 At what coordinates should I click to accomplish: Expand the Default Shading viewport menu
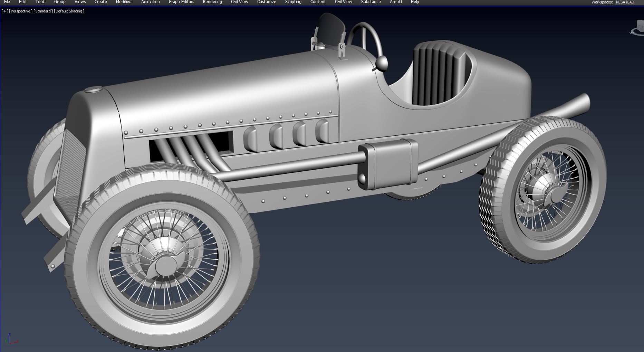coord(69,11)
